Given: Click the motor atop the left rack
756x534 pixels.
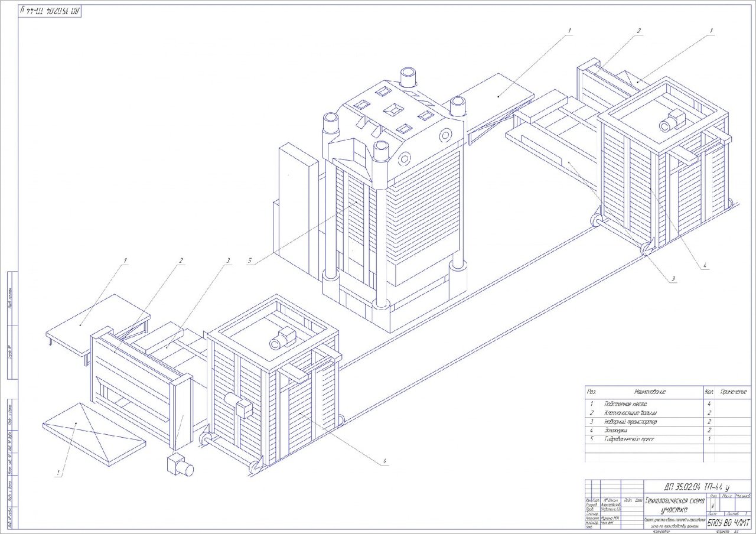Looking at the screenshot, I should 282,338.
